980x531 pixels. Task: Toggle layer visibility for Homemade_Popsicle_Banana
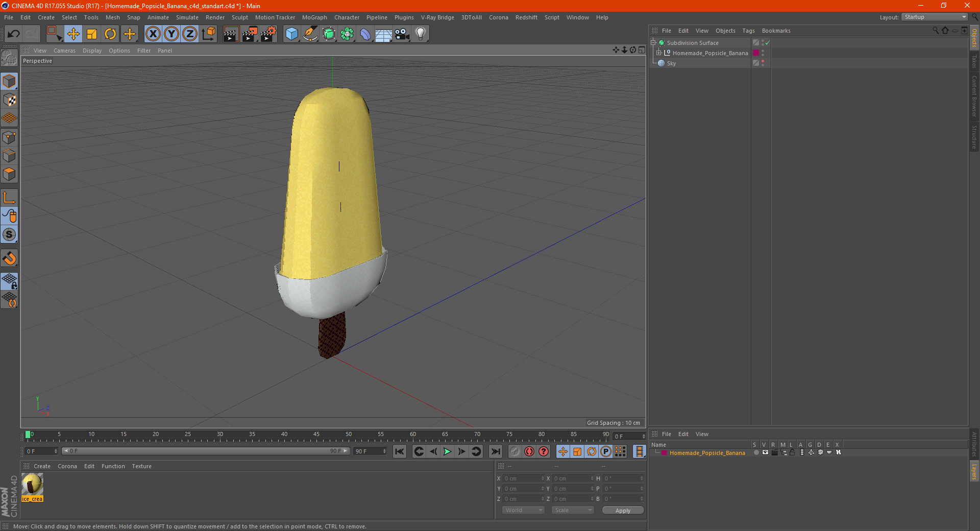[765, 453]
